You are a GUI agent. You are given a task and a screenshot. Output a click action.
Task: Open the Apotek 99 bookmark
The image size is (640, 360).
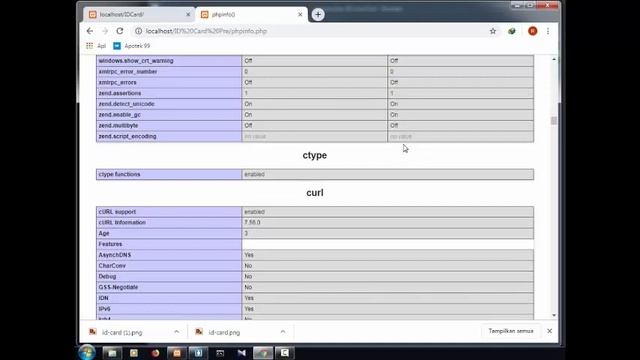pyautogui.click(x=132, y=46)
